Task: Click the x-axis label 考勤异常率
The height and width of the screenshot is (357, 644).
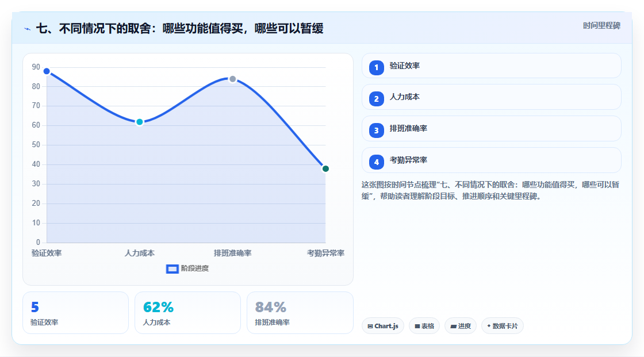Action: pos(325,253)
